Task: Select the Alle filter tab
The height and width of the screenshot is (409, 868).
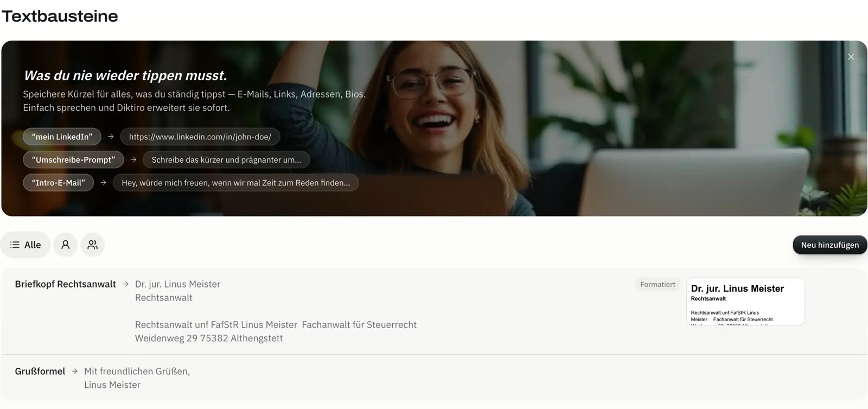Action: point(25,245)
